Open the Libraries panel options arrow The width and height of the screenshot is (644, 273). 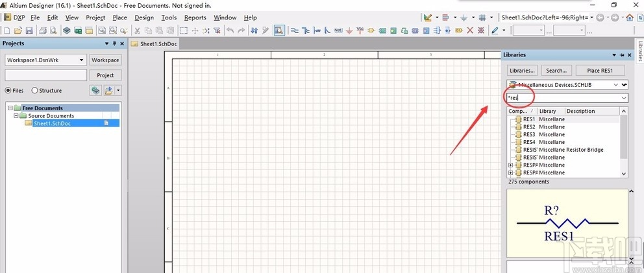(614, 55)
